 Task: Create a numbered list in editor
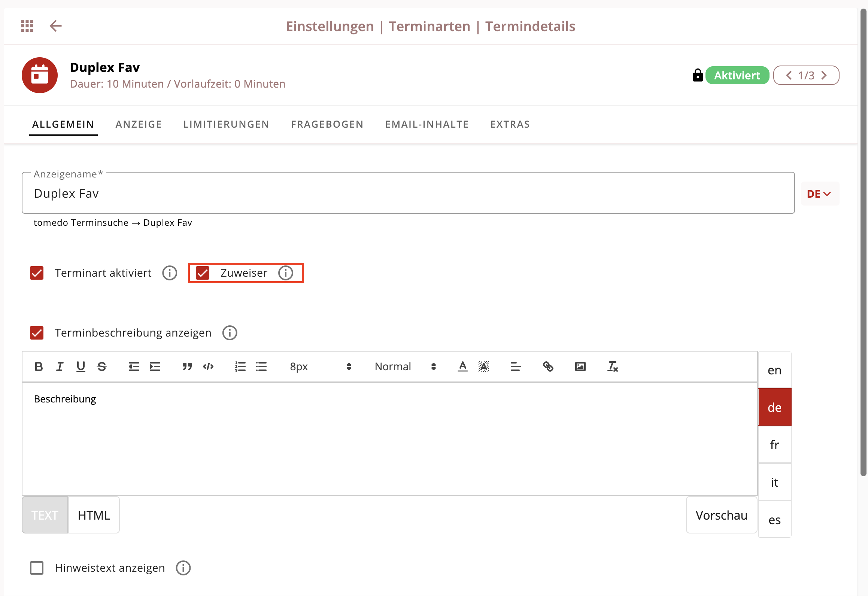(x=240, y=367)
